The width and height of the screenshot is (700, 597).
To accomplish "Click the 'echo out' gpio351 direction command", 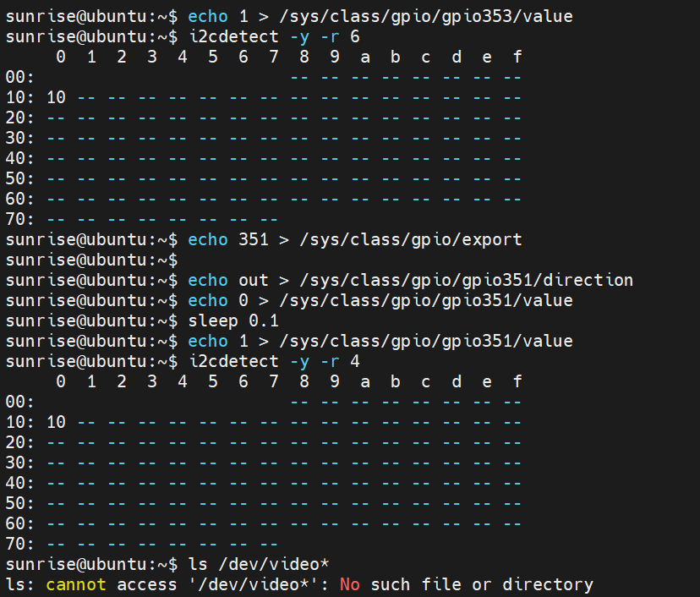I will point(410,280).
